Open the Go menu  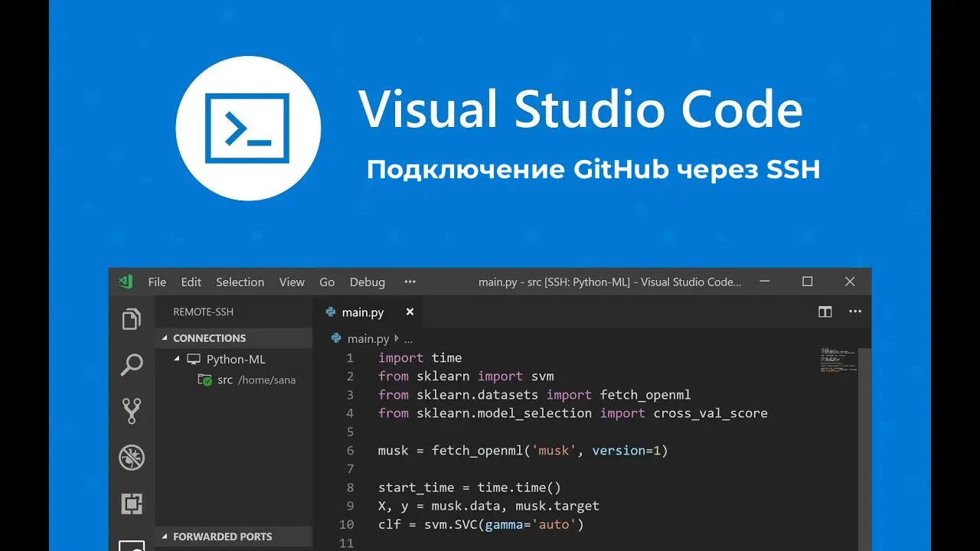[x=327, y=282]
